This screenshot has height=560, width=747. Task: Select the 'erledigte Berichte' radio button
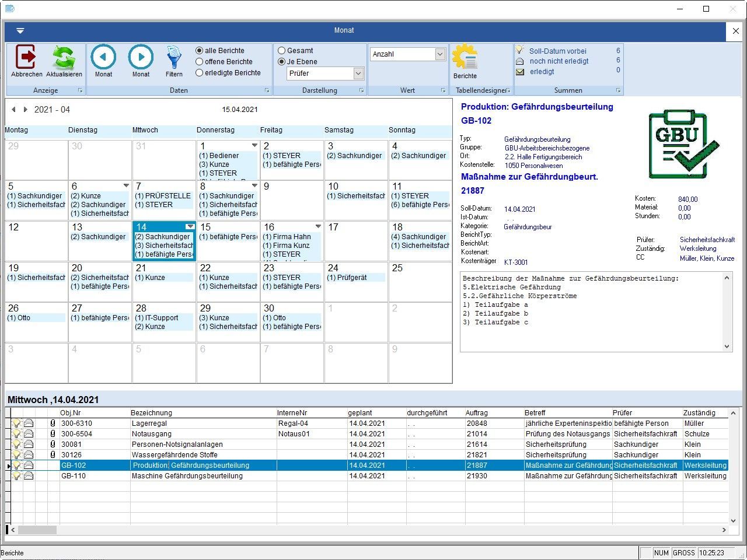pyautogui.click(x=200, y=73)
